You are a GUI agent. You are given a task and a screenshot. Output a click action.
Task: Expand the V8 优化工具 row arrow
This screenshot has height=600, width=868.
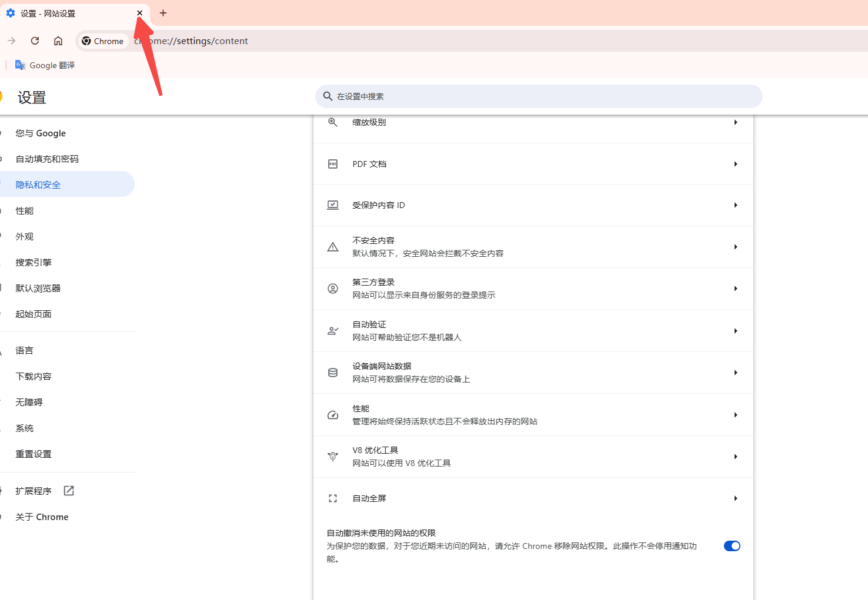[x=736, y=457]
